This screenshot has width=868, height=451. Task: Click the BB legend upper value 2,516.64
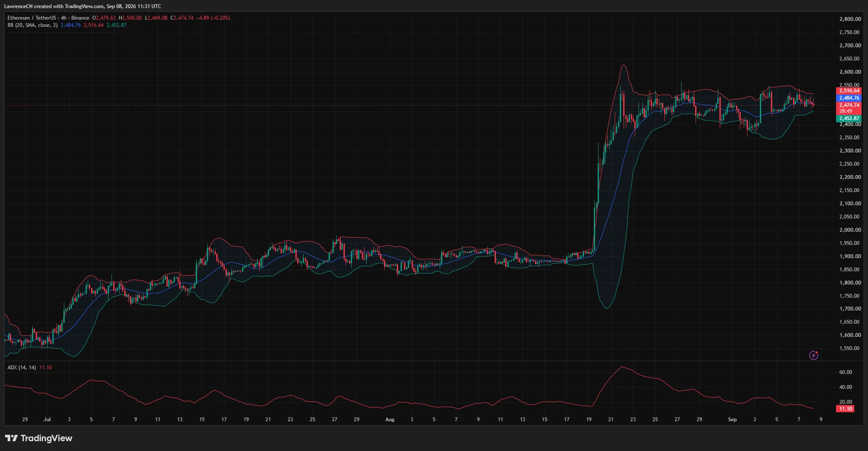tap(94, 25)
